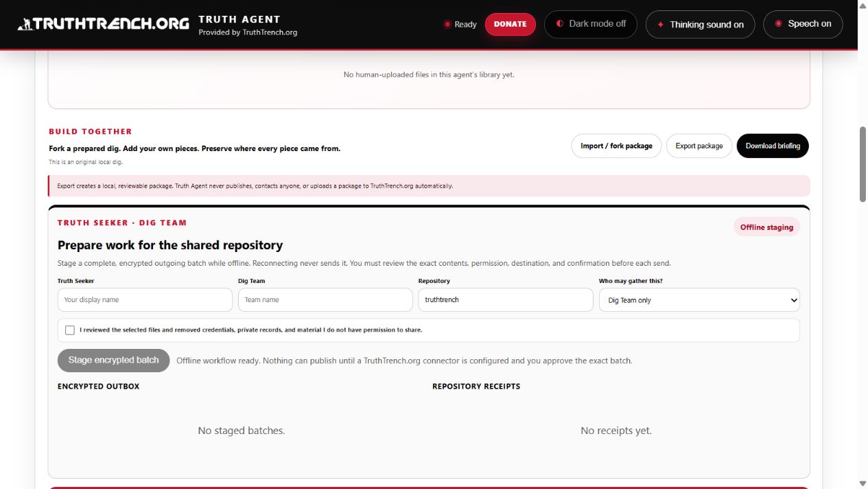Check the reviewed selected files checkbox

(70, 330)
